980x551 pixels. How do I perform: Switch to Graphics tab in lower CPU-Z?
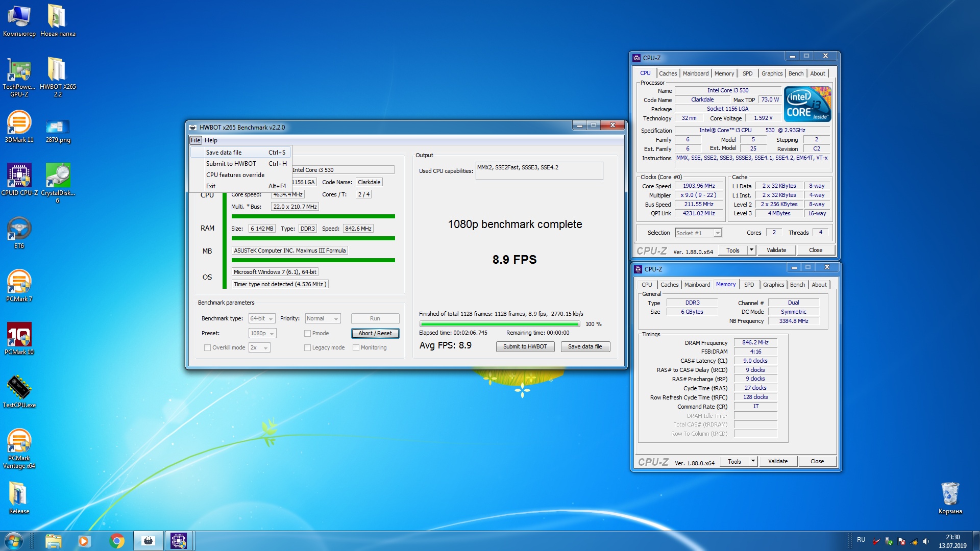(773, 285)
